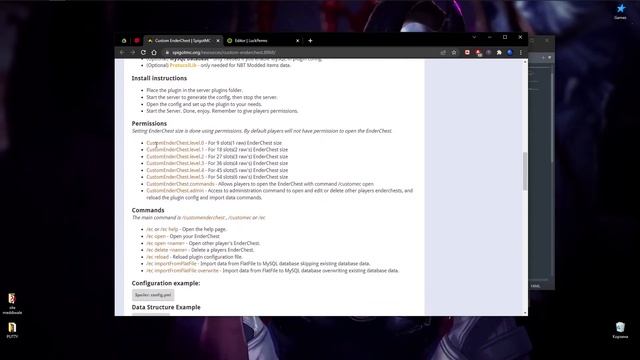Open the first pinned browser tab
The height and width of the screenshot is (360, 640).
(x=124, y=41)
